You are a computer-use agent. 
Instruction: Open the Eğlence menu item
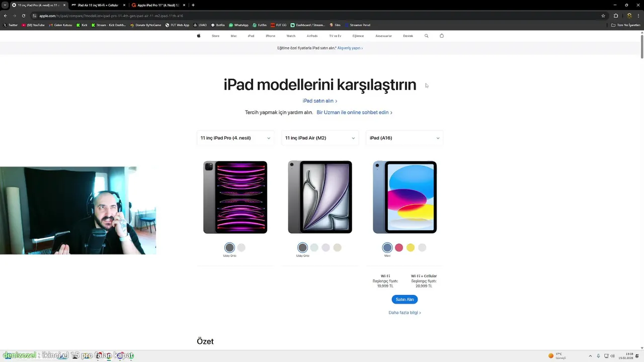358,36
